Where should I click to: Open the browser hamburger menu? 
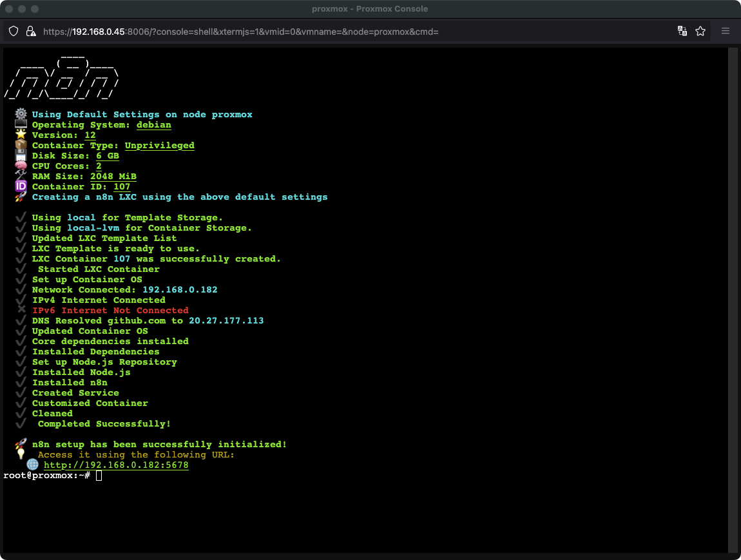pyautogui.click(x=726, y=31)
